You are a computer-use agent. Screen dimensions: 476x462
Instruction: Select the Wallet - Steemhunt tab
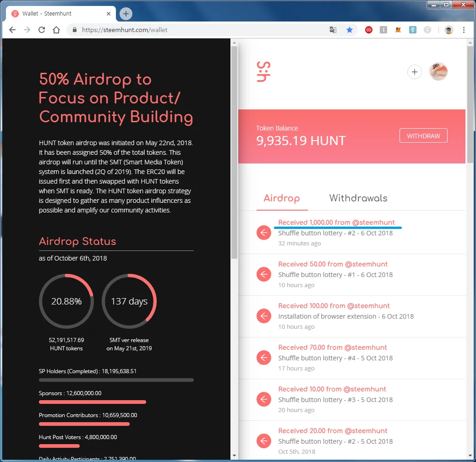coord(61,14)
